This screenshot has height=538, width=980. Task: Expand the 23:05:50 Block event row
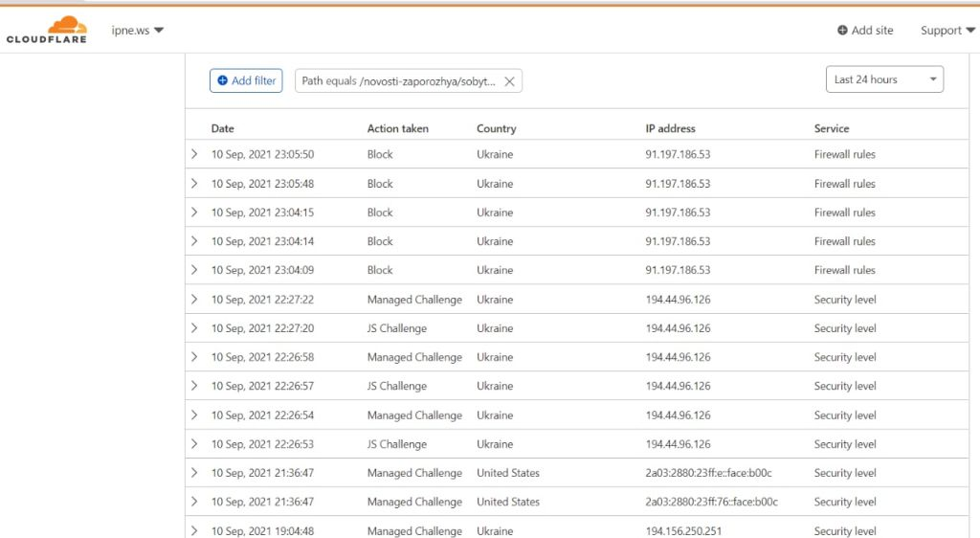pos(194,154)
